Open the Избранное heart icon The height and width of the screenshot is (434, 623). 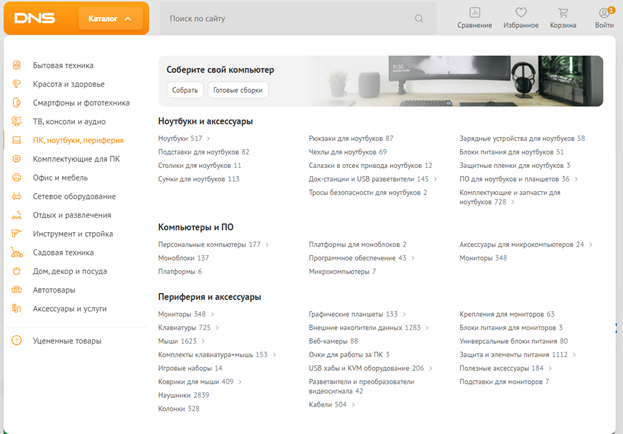click(x=521, y=13)
